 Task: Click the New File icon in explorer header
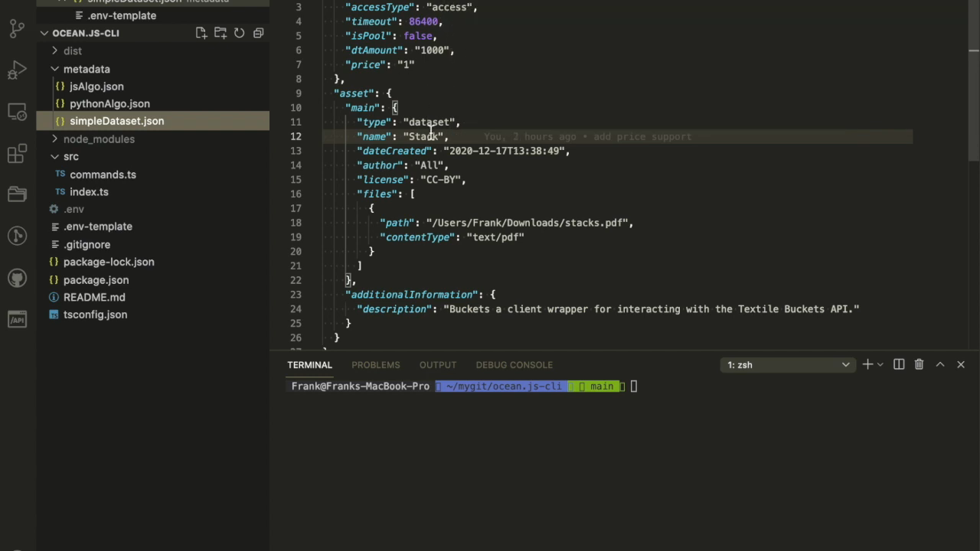[x=201, y=33]
